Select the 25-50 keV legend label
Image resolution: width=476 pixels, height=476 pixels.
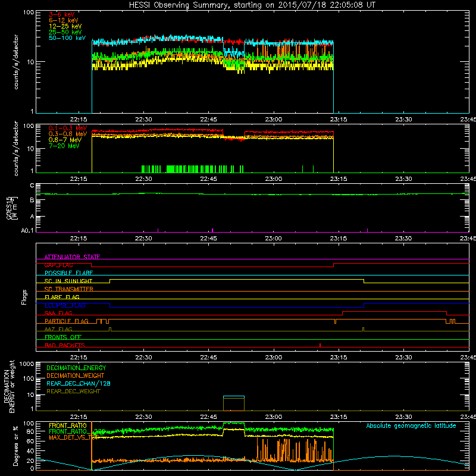tap(65, 32)
